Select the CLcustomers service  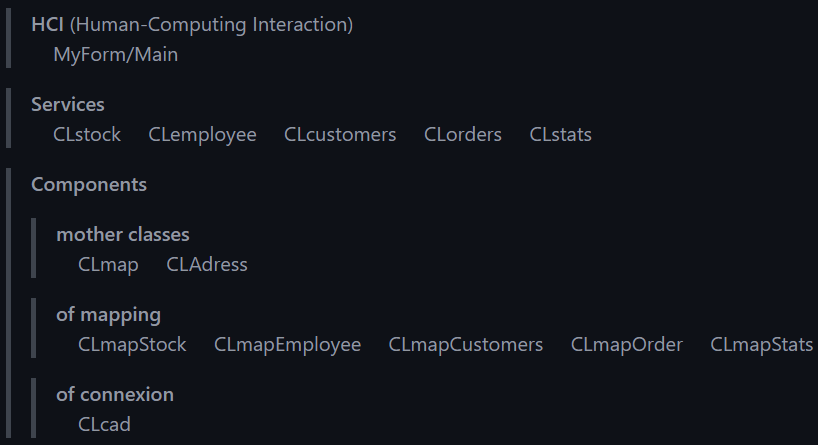tap(340, 134)
